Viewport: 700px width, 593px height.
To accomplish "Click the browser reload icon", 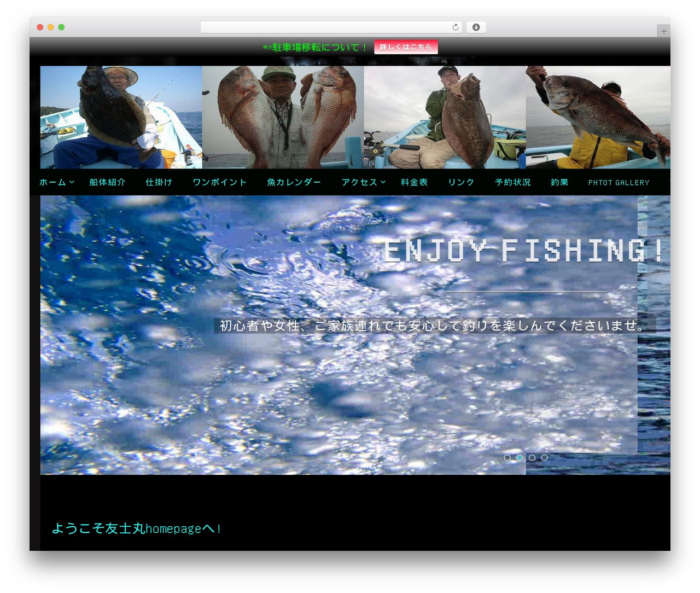I will point(455,27).
